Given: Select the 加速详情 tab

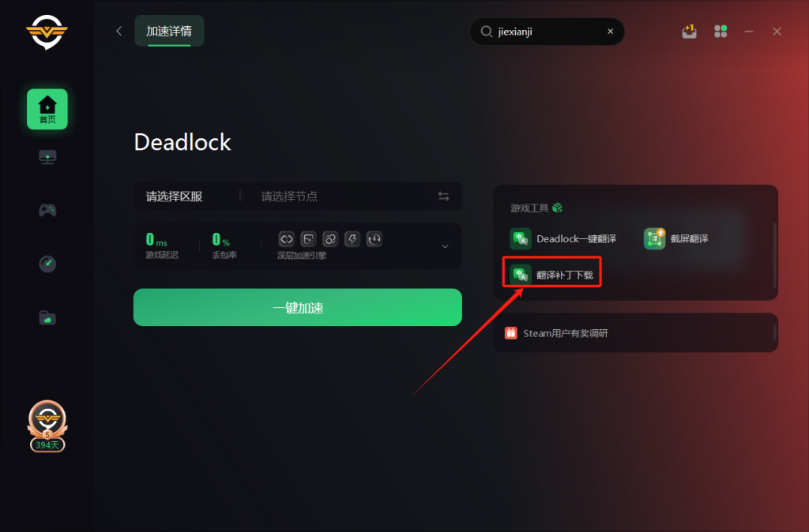Looking at the screenshot, I should point(169,31).
